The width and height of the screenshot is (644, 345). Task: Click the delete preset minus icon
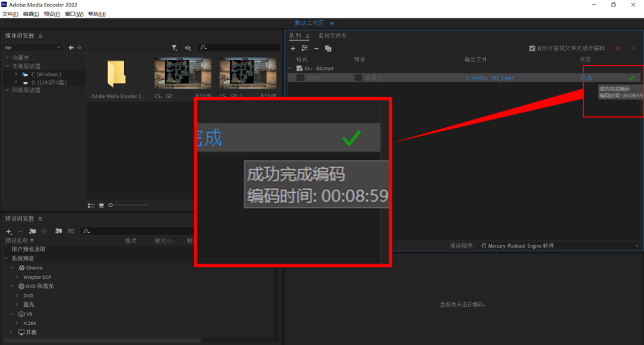click(x=20, y=232)
